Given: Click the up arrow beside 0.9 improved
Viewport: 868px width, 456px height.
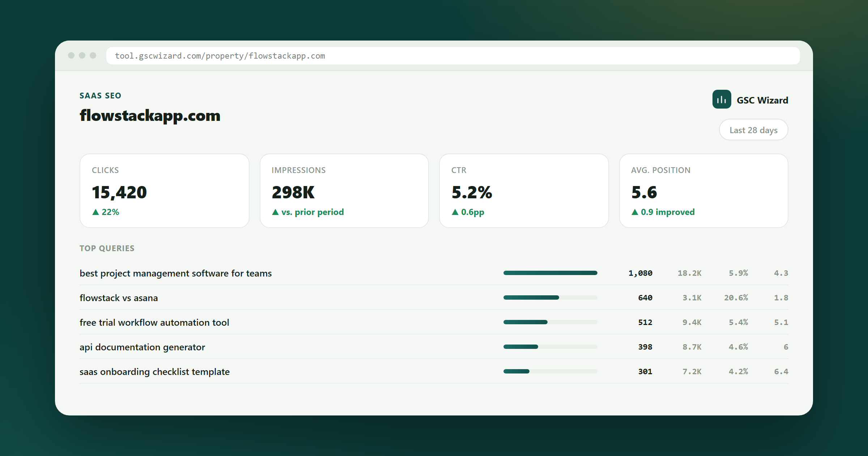Looking at the screenshot, I should [x=635, y=212].
